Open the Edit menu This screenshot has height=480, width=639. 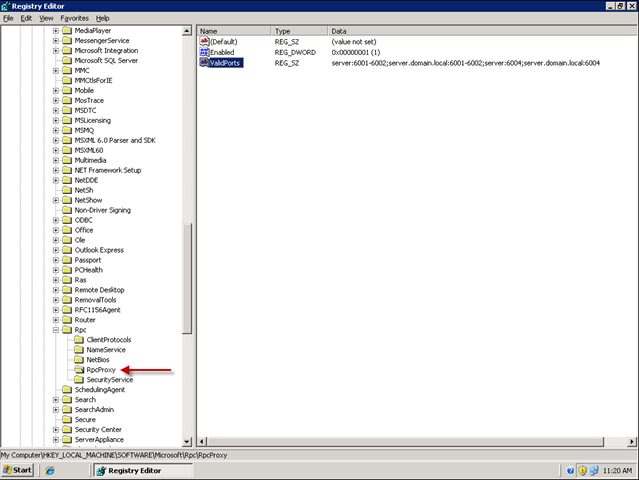(x=26, y=18)
